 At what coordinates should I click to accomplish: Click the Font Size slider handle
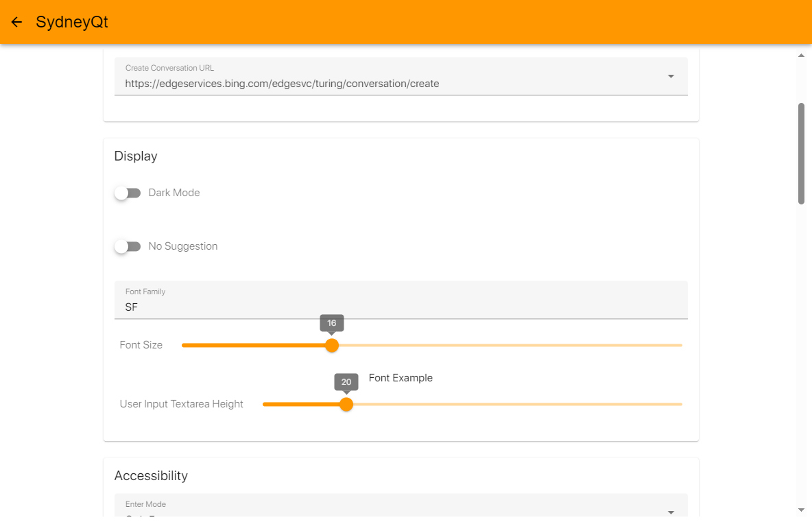(x=332, y=345)
